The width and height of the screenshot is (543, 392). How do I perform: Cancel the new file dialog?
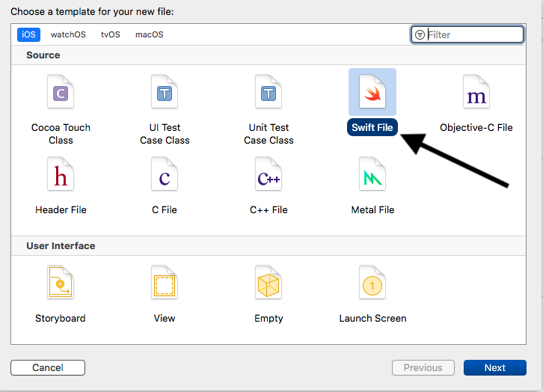click(48, 367)
